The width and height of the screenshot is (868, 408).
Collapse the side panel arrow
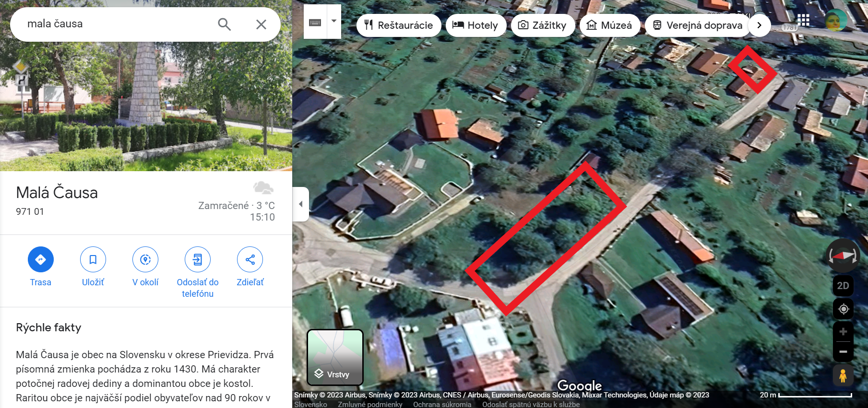(301, 204)
